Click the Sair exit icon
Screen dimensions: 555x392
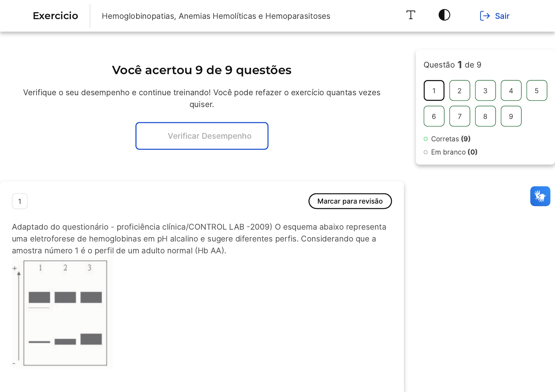(x=484, y=16)
